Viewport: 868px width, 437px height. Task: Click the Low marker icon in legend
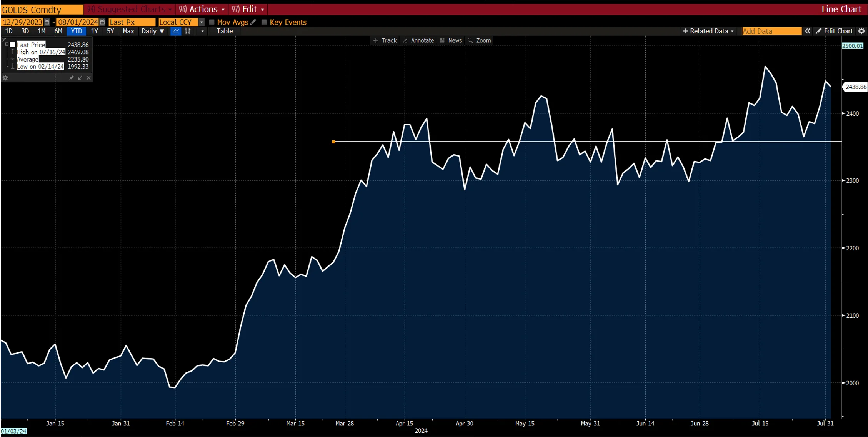13,67
